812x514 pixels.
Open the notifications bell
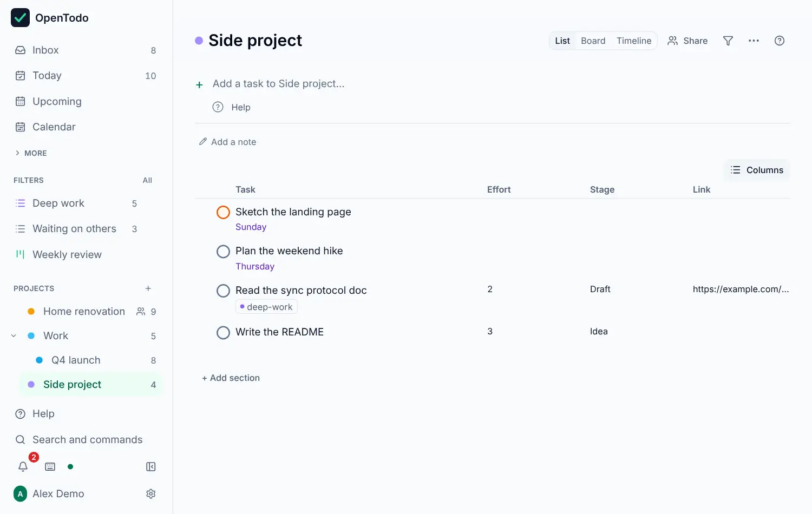(x=23, y=466)
